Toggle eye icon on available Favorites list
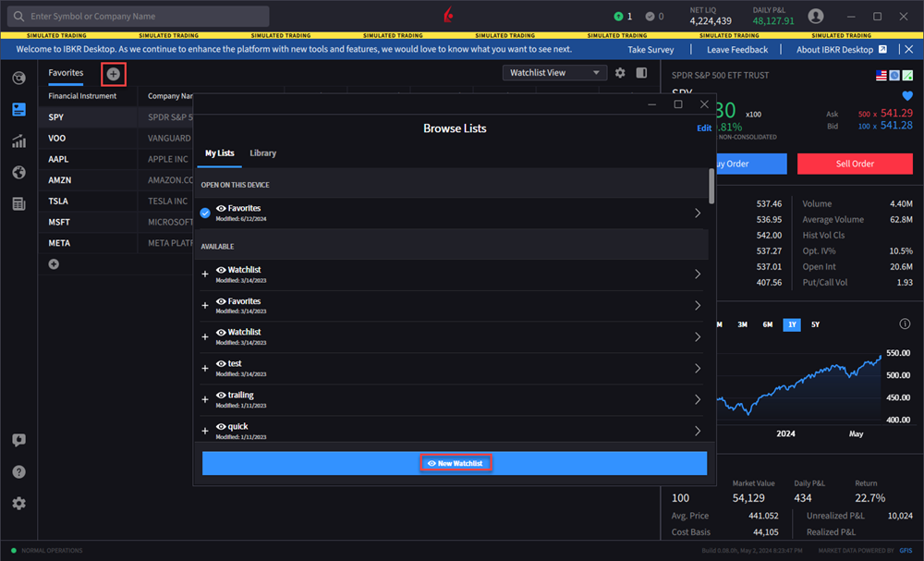Screen dimensions: 924x561 pyautogui.click(x=221, y=301)
